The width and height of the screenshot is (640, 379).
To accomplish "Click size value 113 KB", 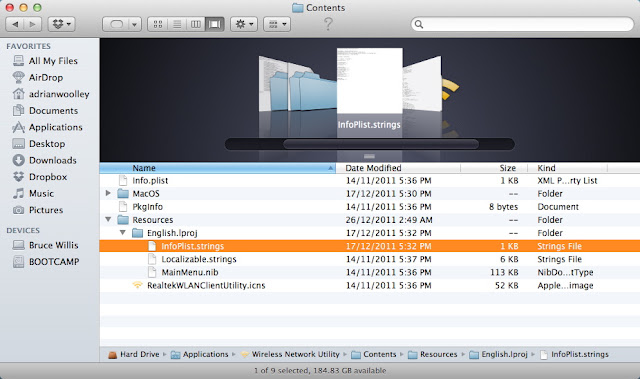I will click(504, 272).
